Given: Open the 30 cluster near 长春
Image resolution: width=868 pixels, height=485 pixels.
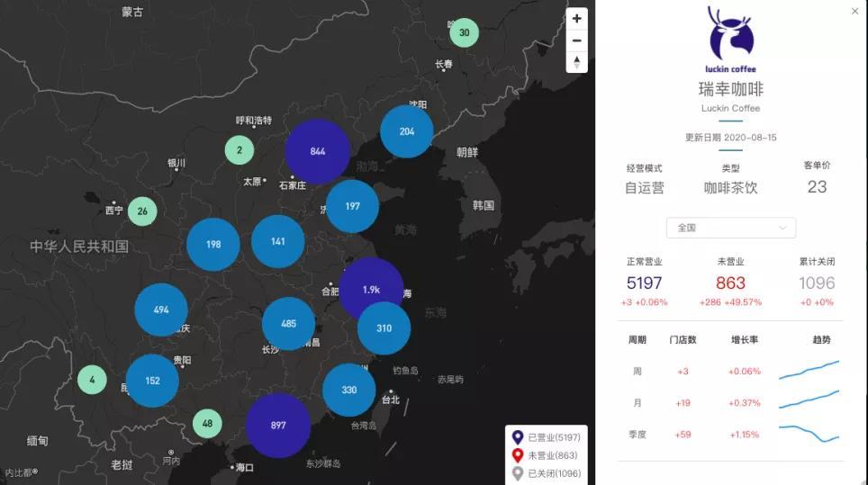Looking at the screenshot, I should point(464,33).
